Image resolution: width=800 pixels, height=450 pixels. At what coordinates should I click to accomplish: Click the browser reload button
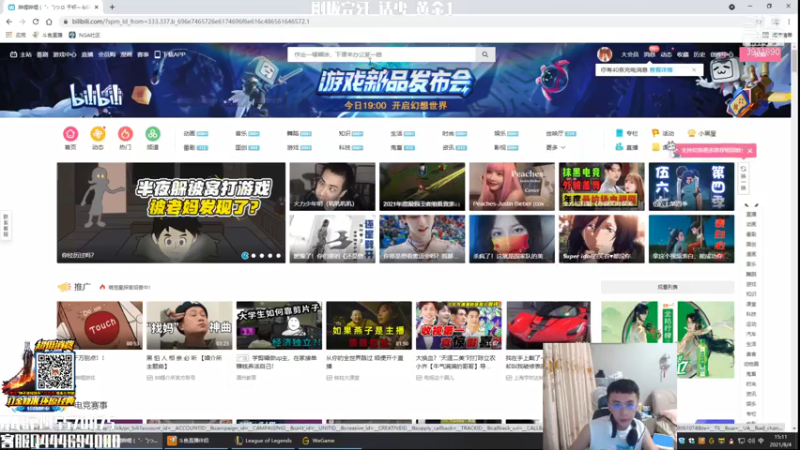pyautogui.click(x=36, y=21)
